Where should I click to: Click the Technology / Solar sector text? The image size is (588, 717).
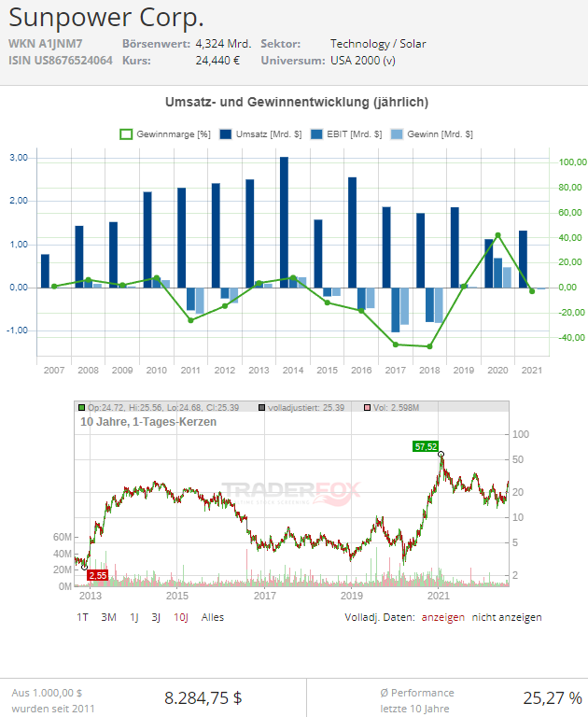pyautogui.click(x=378, y=44)
